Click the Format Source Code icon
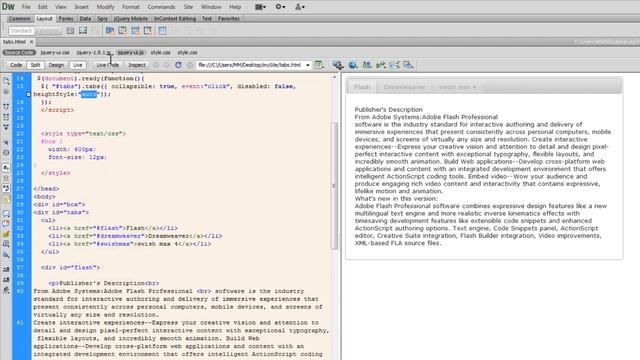 (6, 290)
